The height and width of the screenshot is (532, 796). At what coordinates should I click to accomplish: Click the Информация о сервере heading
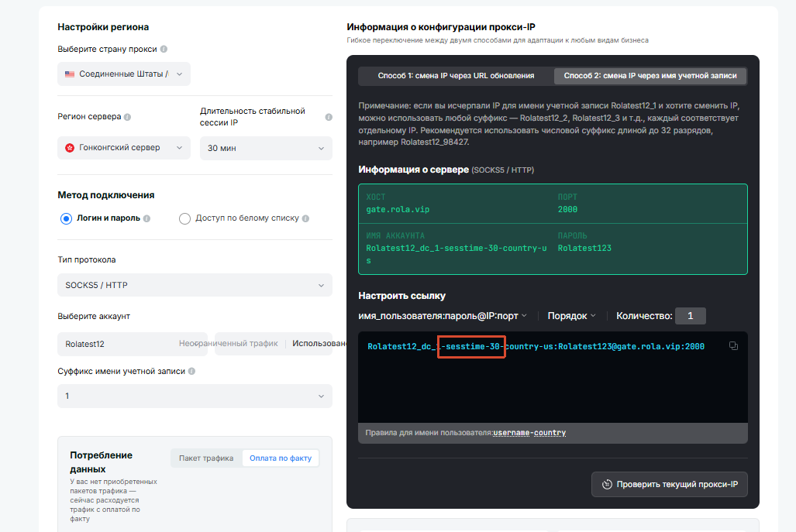[x=413, y=170]
